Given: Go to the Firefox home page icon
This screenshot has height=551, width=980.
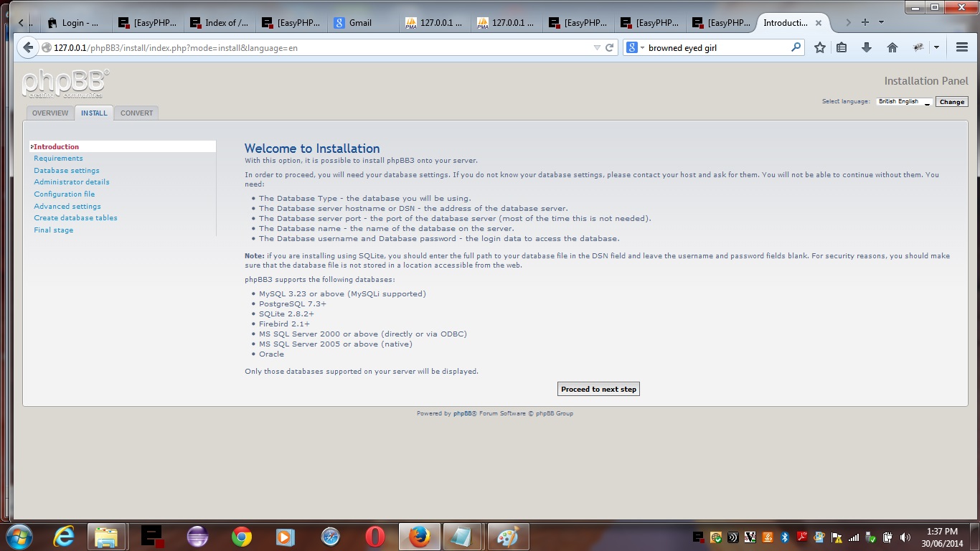Looking at the screenshot, I should click(x=892, y=47).
